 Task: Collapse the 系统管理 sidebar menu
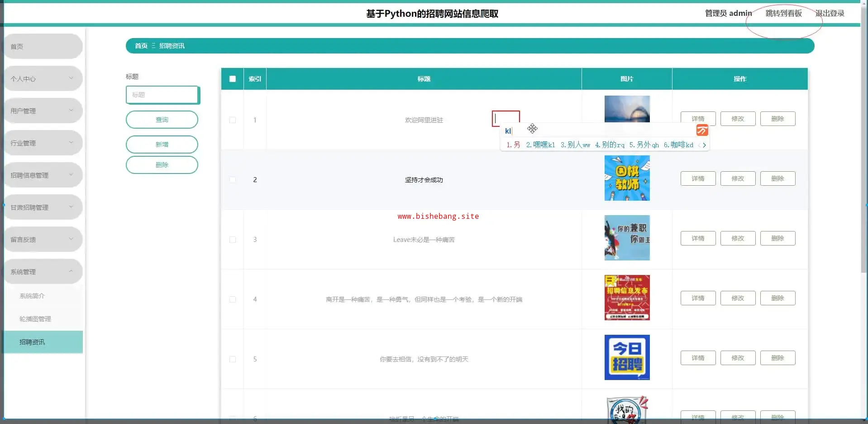coord(43,272)
